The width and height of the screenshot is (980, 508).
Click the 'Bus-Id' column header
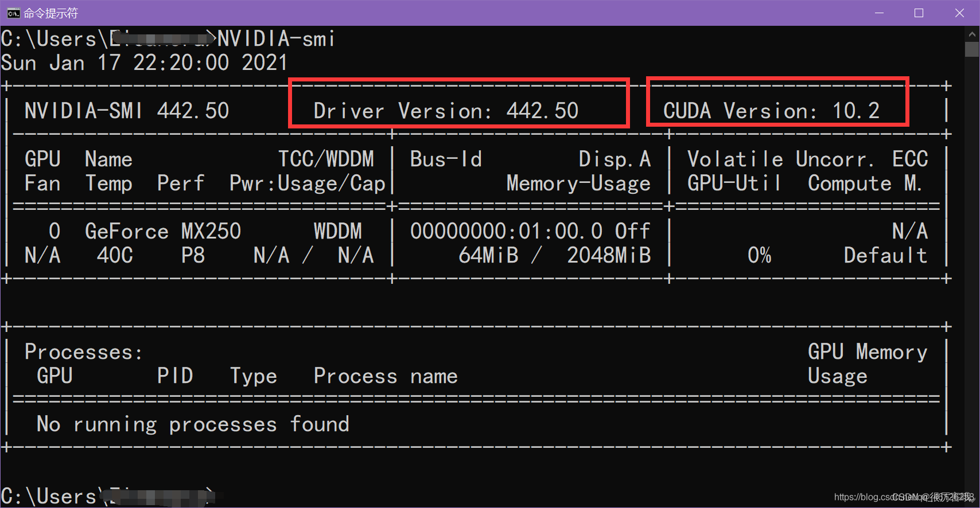click(446, 159)
